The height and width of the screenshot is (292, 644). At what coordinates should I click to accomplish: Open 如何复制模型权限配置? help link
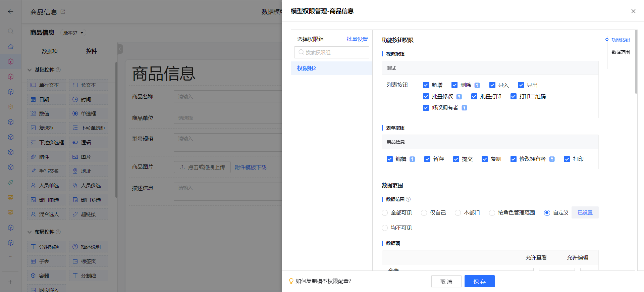click(x=323, y=281)
